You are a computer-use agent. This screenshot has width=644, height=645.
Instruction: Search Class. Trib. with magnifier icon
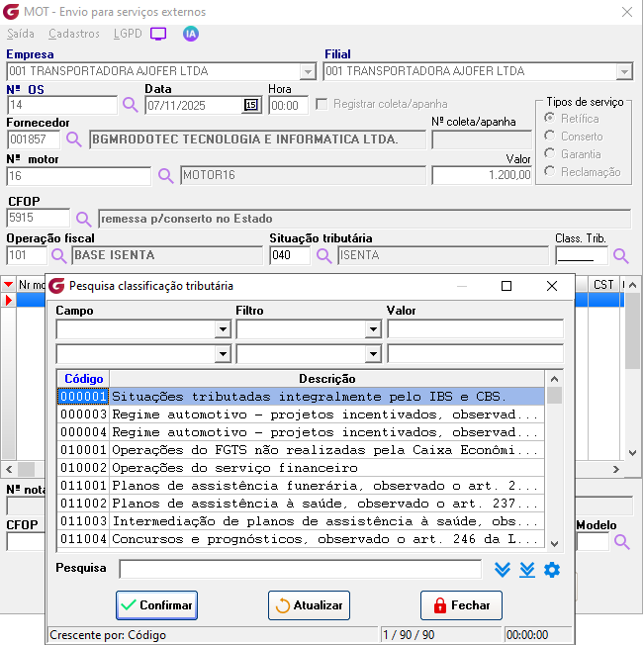click(620, 255)
